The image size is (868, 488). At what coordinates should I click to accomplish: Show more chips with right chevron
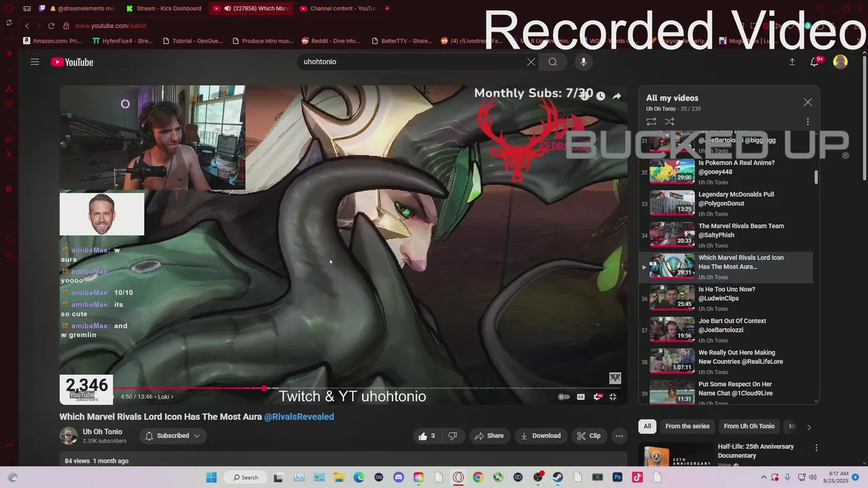808,427
